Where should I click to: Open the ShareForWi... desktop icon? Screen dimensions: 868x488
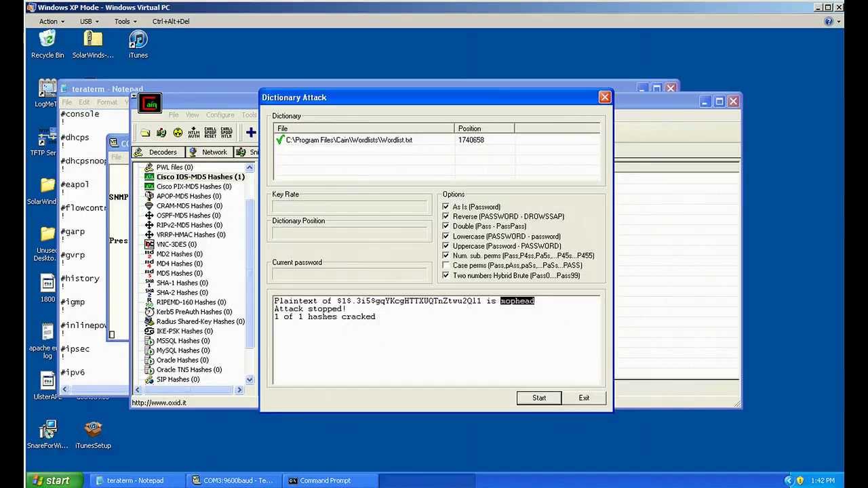47,434
